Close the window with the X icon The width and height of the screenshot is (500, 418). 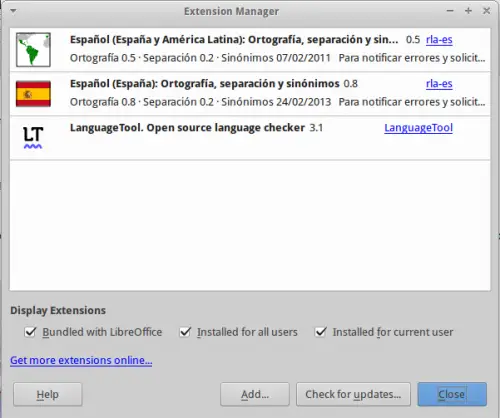(x=487, y=11)
